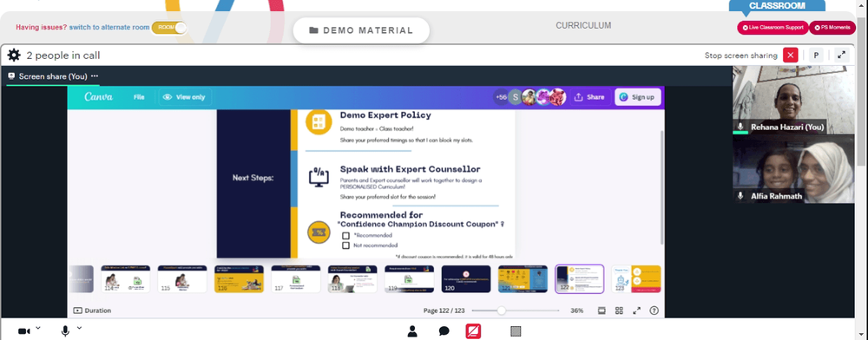Show the +56 collaborators list
Image resolution: width=868 pixels, height=340 pixels.
coord(501,97)
